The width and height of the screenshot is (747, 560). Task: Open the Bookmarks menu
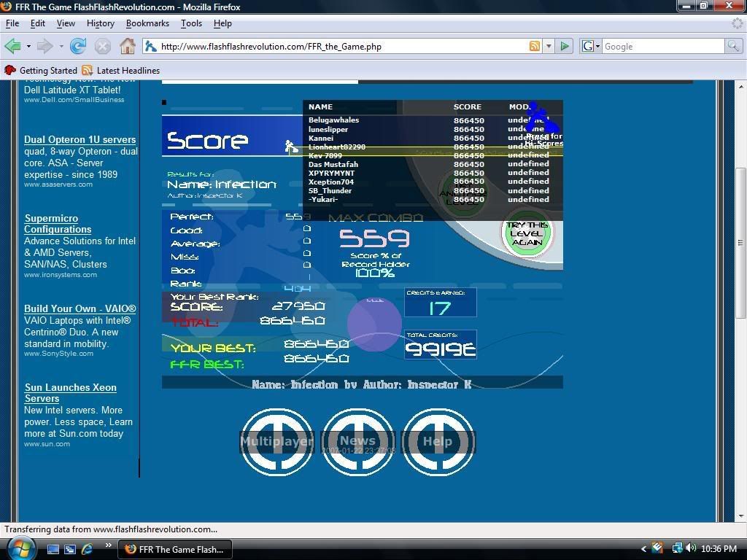[x=147, y=23]
